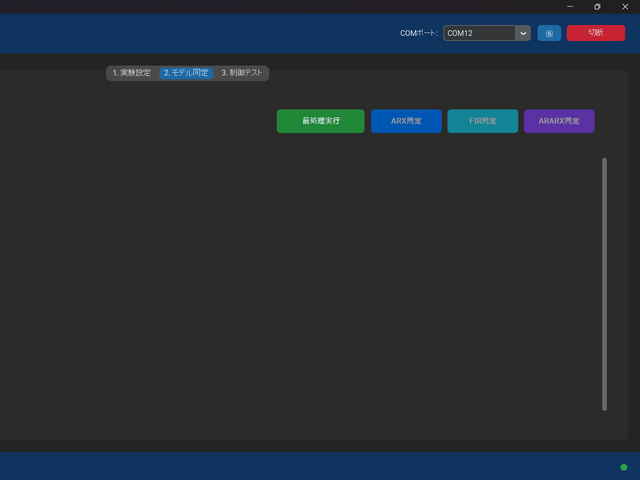Screen dimensions: 640x480
Task: Click the COM port refresh icon button
Action: tap(549, 33)
